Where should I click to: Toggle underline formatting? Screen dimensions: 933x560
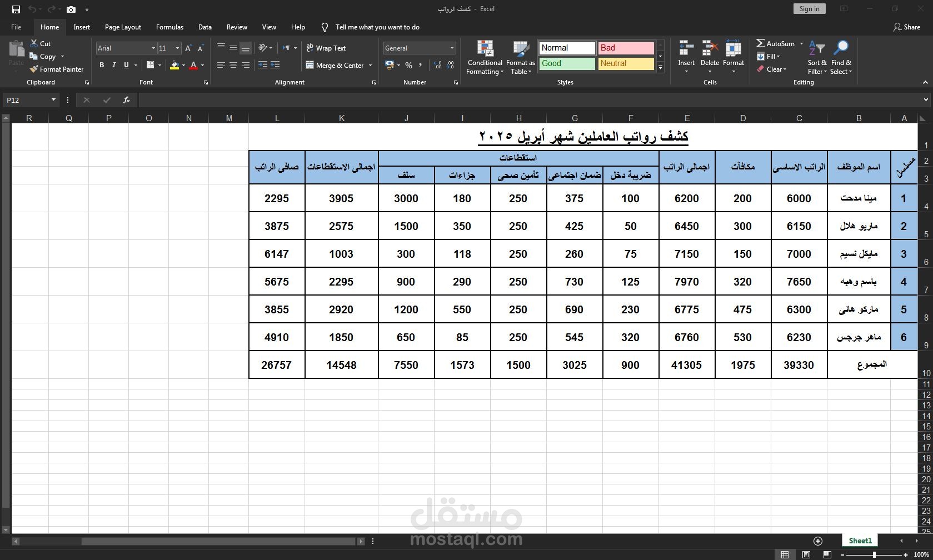[x=126, y=65]
